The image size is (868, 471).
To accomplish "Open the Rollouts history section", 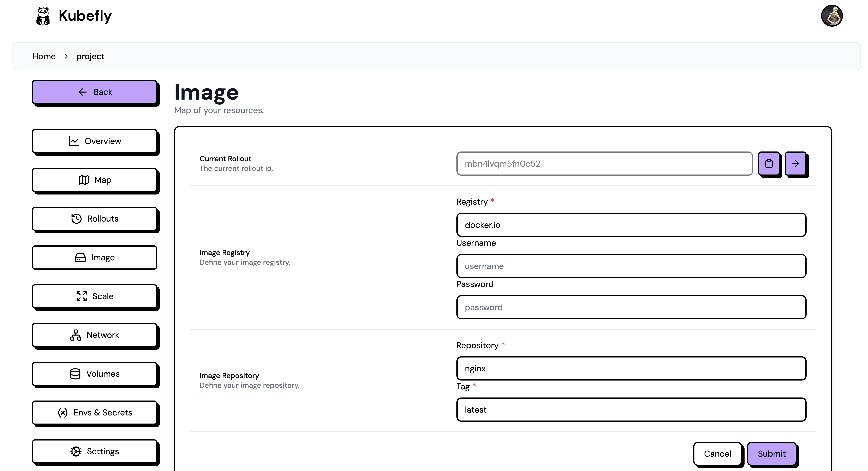I will click(x=95, y=219).
